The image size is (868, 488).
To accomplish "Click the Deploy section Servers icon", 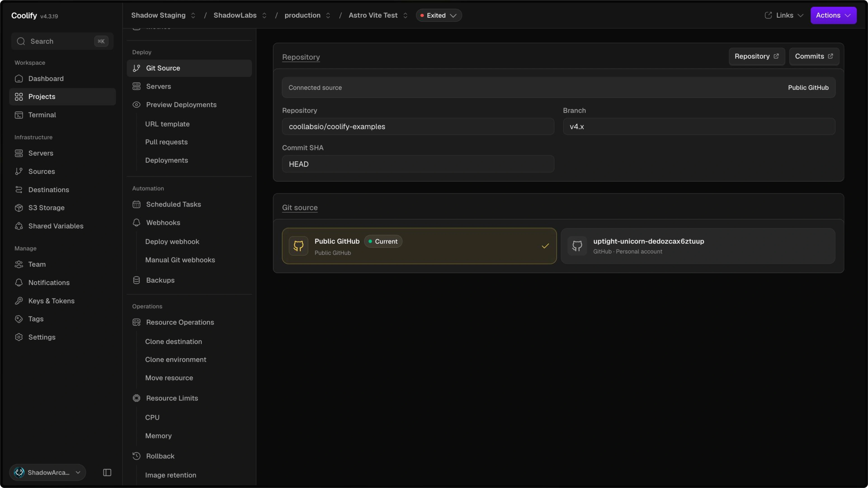I will point(137,87).
